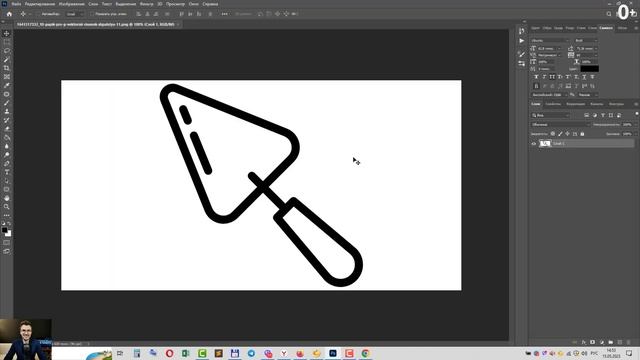Select the Слой 1 layer thumbnail
This screenshot has height=360, width=640.
click(x=545, y=143)
